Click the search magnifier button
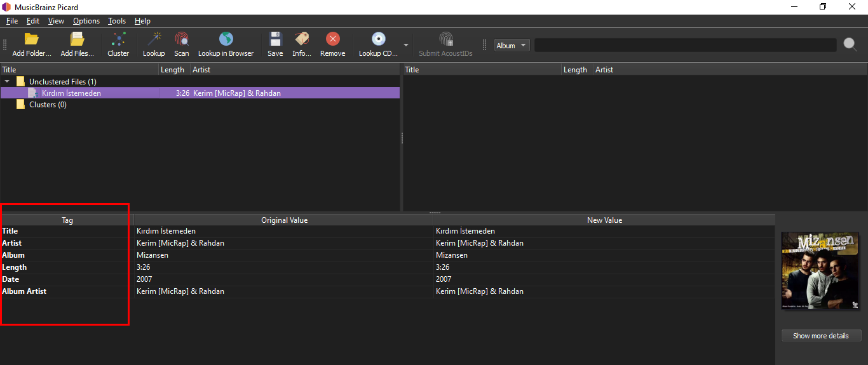The height and width of the screenshot is (365, 868). 850,44
